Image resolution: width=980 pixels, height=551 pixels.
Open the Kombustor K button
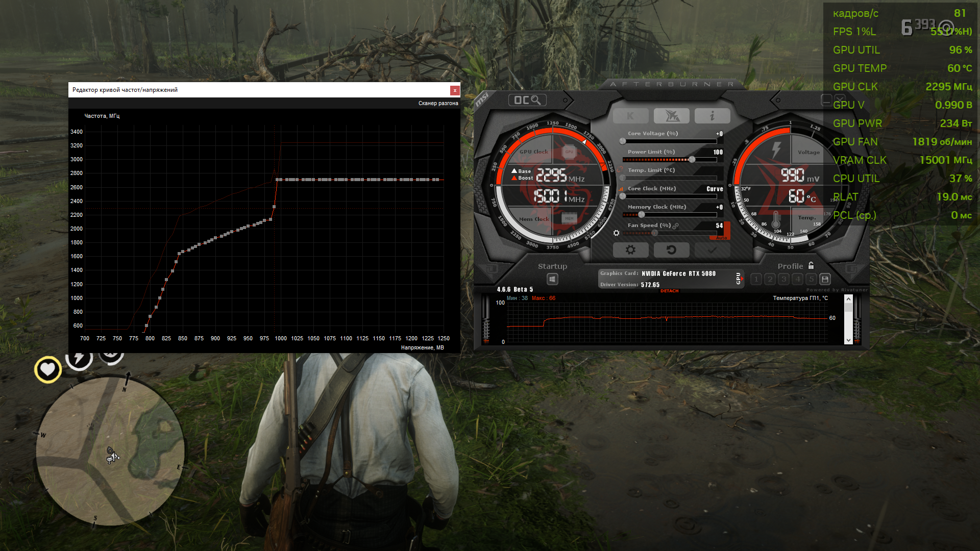[x=630, y=116]
